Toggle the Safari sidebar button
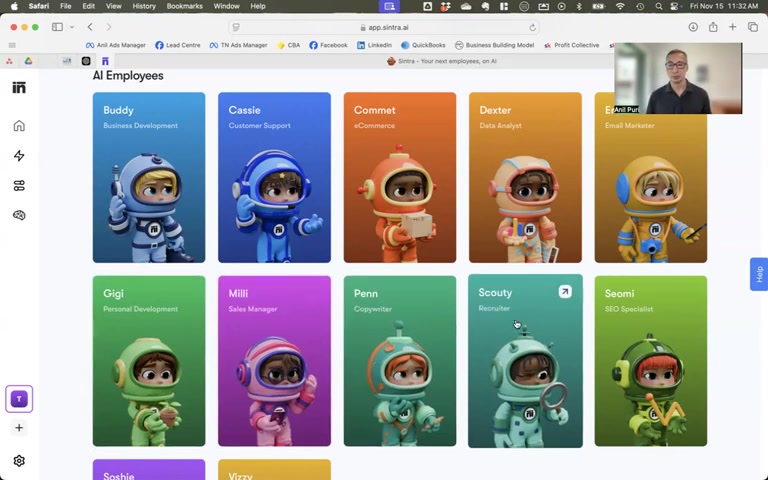This screenshot has height=480, width=768. (57, 27)
